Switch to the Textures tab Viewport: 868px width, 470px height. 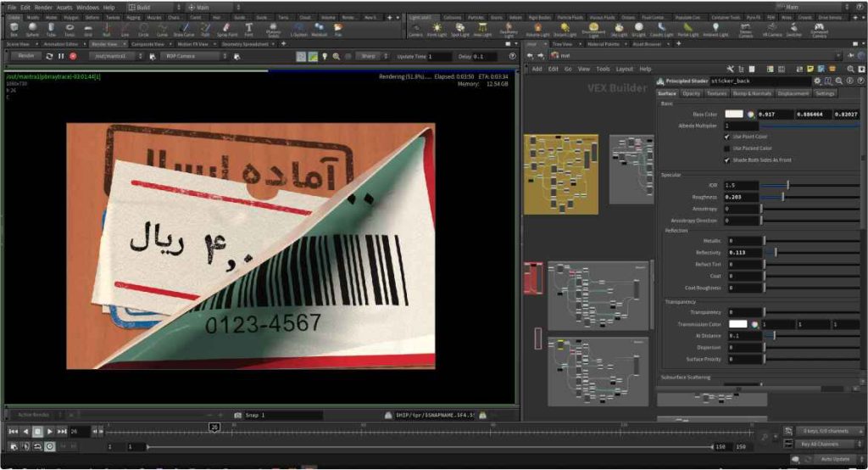click(716, 93)
